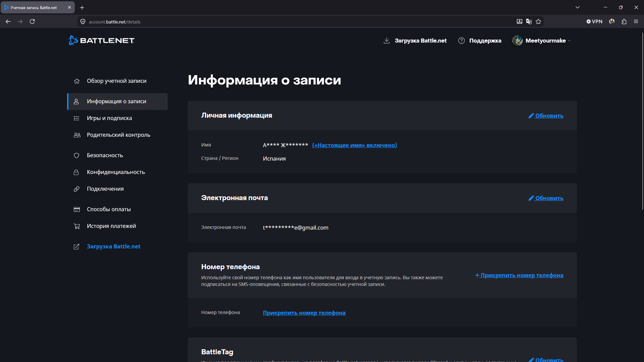Open Подключения section
The height and width of the screenshot is (362, 644).
[105, 189]
